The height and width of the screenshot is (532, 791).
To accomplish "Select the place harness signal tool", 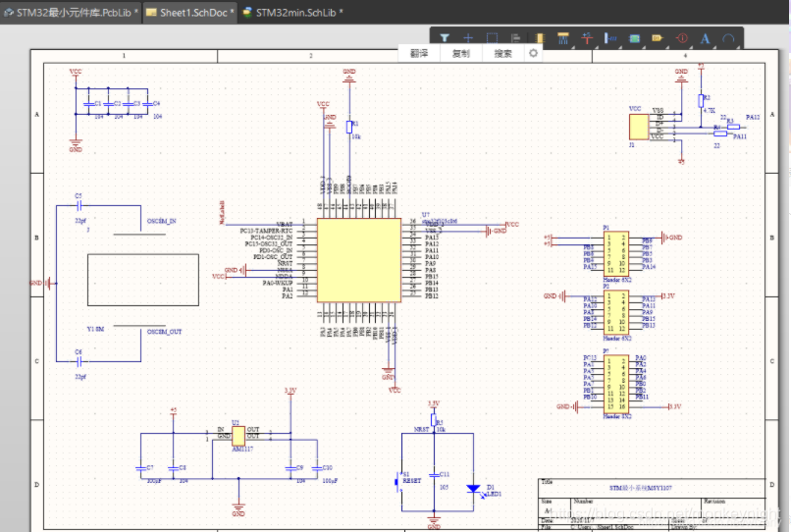I will (610, 38).
